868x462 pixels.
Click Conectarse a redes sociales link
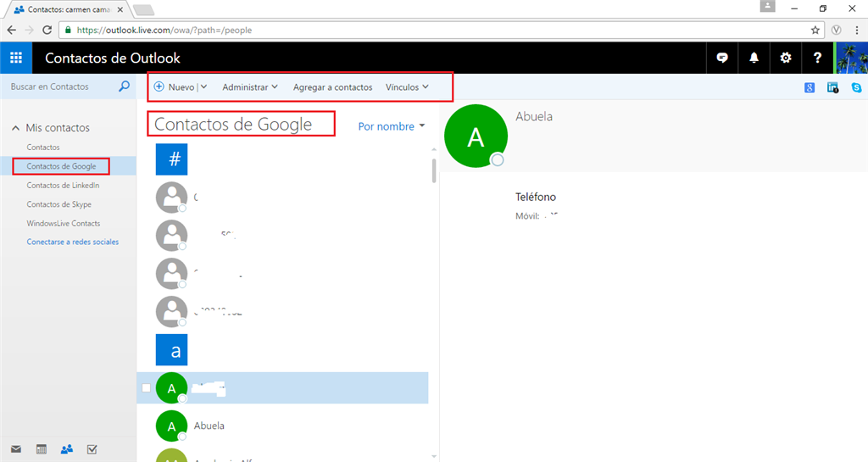click(73, 242)
